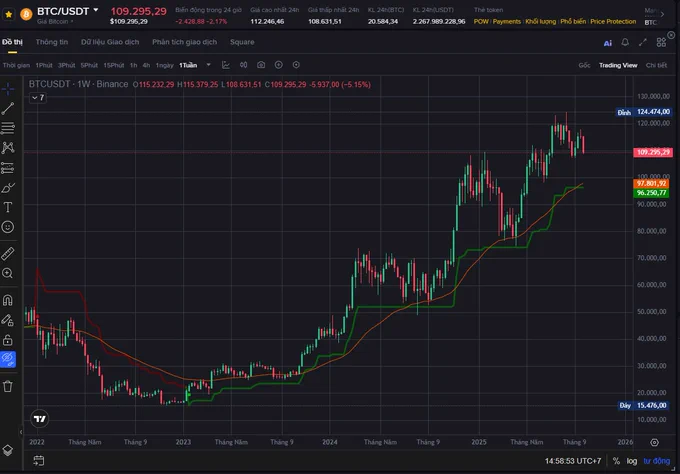Viewport: 680px width, 474px height.
Task: Click the AI assistant icon
Action: point(608,43)
